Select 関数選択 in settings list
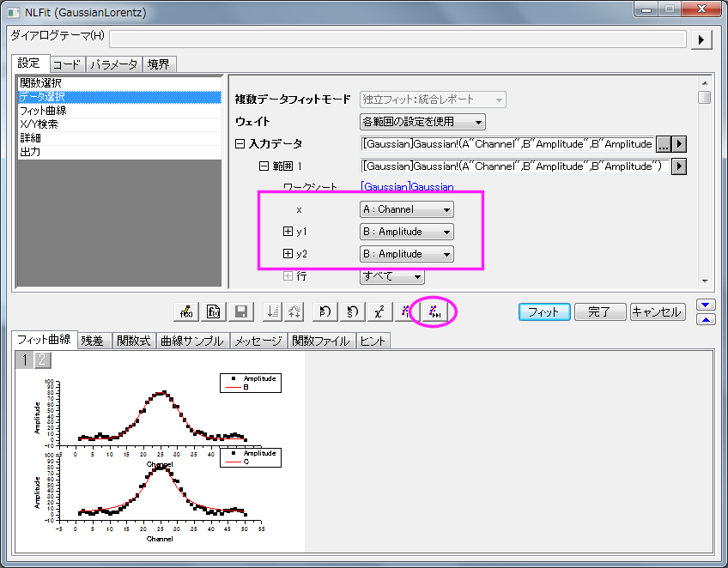The image size is (728, 568). click(x=119, y=83)
